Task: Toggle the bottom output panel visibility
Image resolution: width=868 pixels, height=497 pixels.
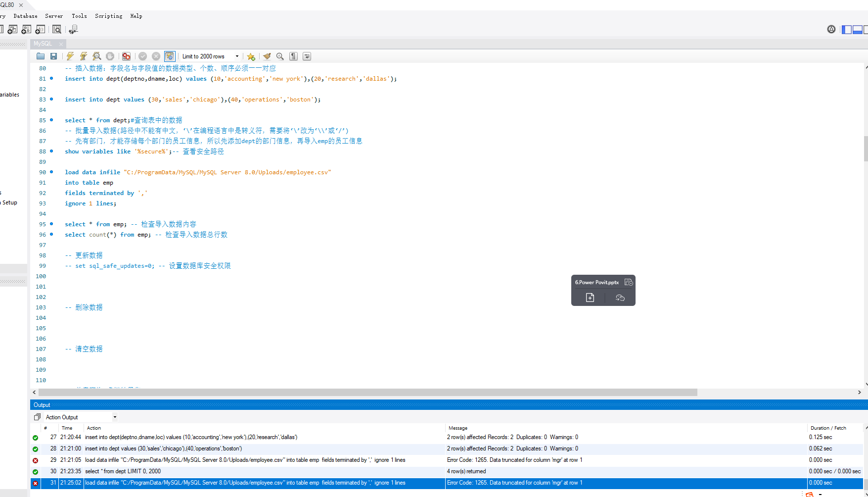Action: click(858, 30)
